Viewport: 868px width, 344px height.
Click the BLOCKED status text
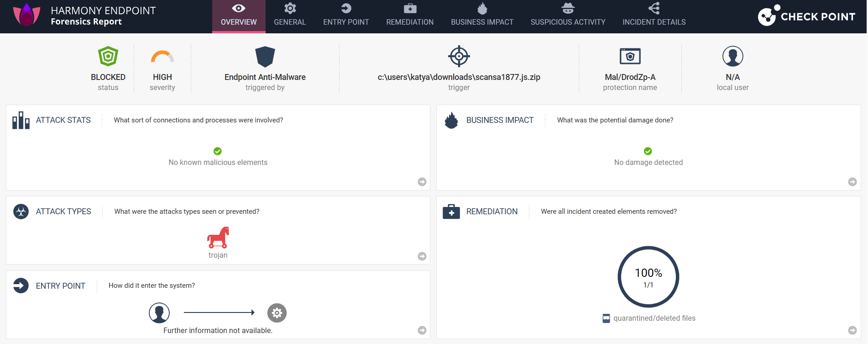pos(108,77)
